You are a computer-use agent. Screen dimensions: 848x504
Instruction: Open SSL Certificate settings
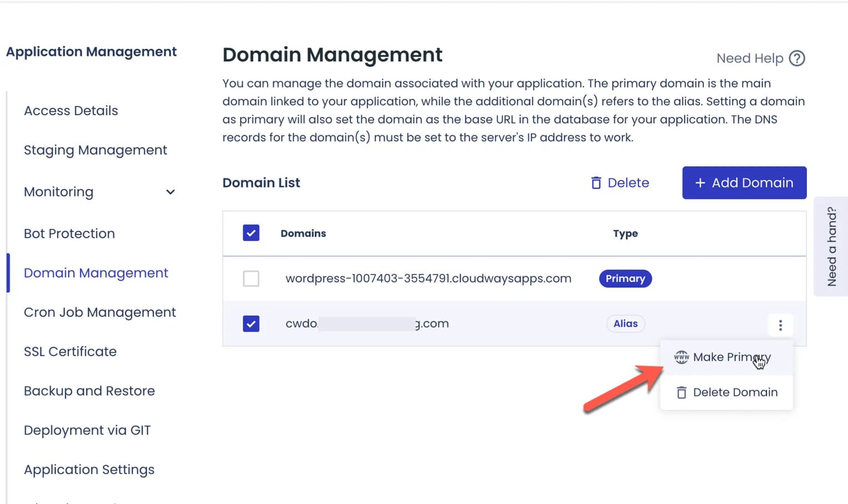tap(70, 351)
